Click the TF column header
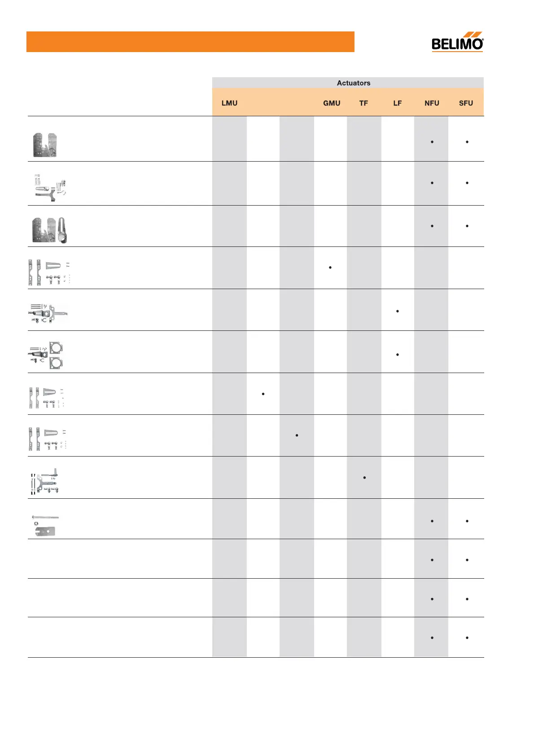This screenshot has width=534, height=756. pos(363,103)
